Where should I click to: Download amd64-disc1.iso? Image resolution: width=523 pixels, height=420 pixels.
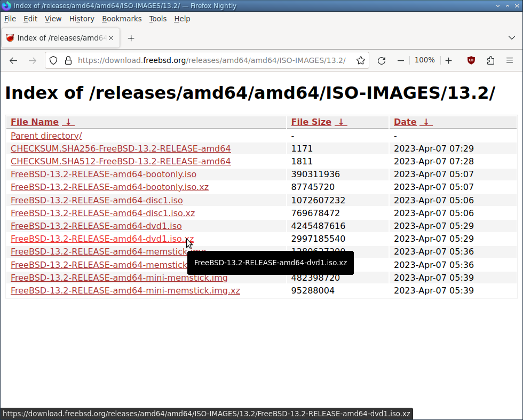(x=97, y=200)
